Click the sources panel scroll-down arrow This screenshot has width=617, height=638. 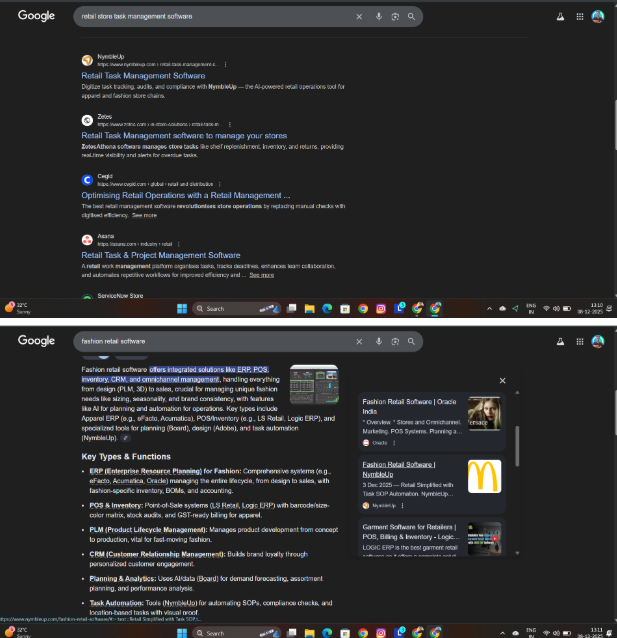click(x=517, y=553)
